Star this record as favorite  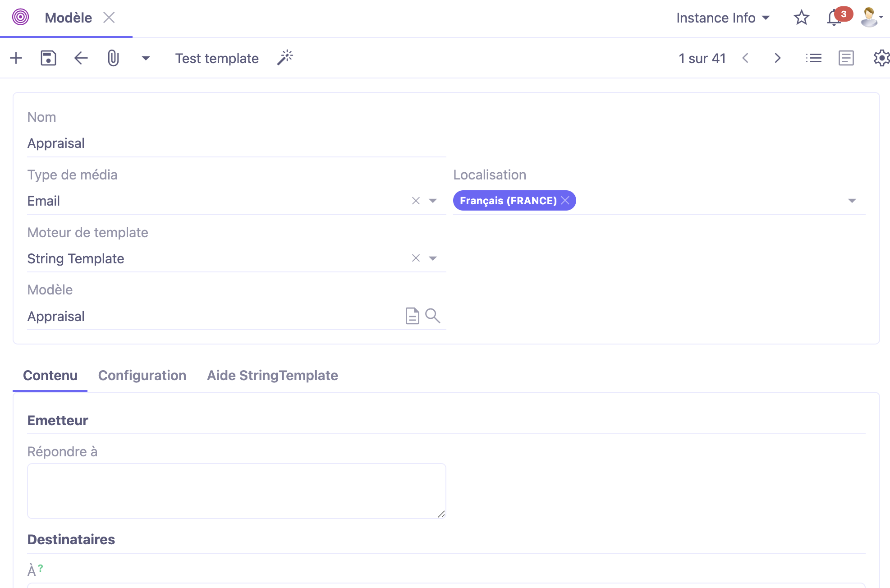click(x=801, y=18)
